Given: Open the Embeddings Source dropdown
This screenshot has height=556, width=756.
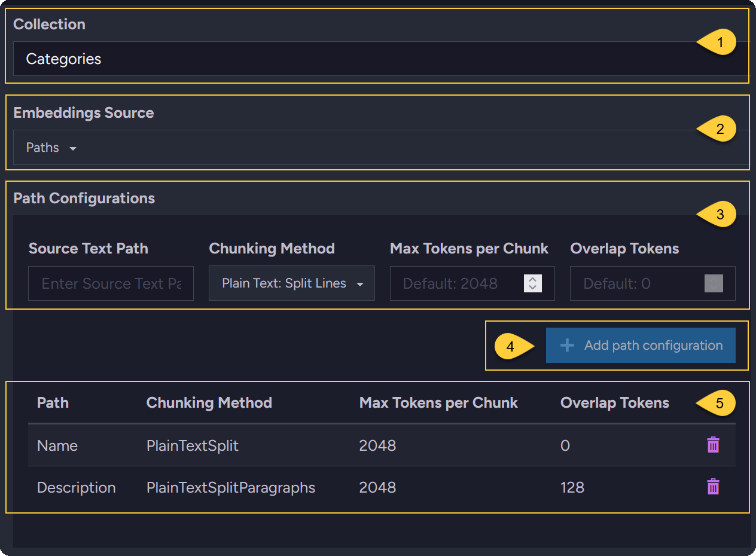Looking at the screenshot, I should tap(50, 148).
